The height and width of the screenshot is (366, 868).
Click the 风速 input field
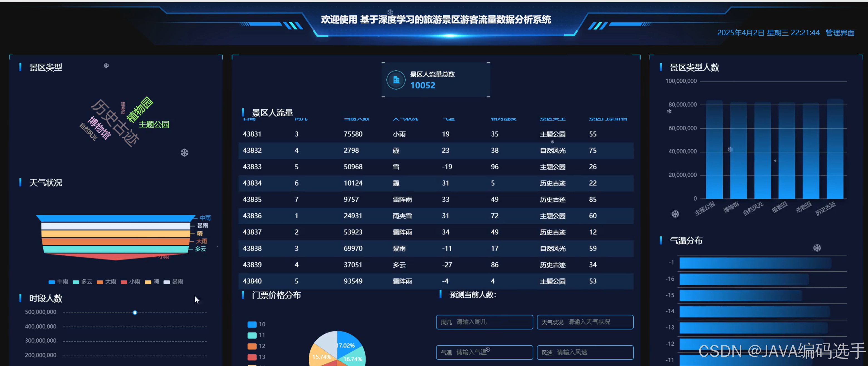tap(585, 352)
